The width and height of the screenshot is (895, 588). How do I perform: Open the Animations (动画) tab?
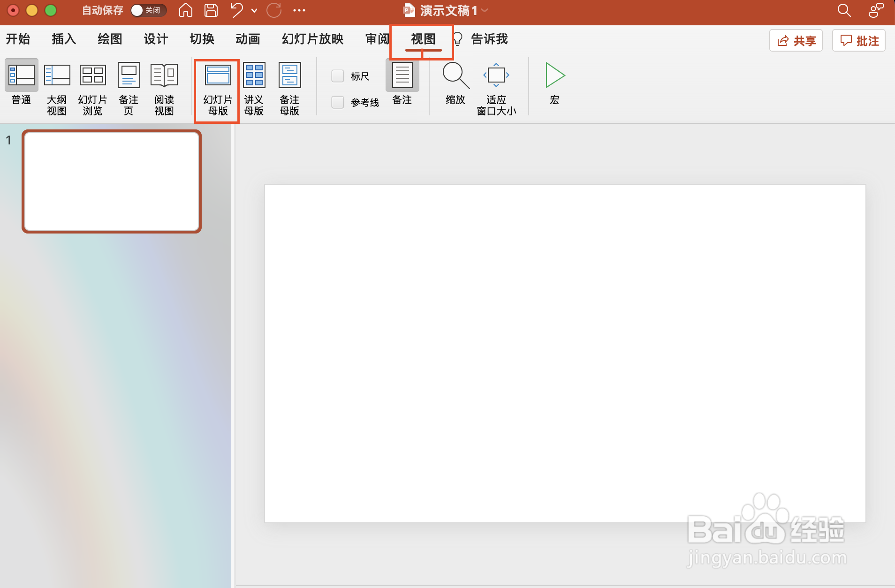point(248,39)
